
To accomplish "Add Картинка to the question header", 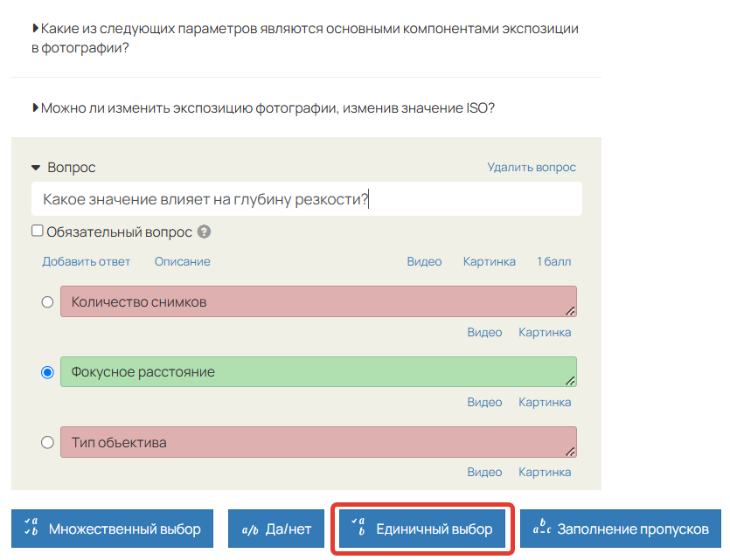I will pos(489,261).
